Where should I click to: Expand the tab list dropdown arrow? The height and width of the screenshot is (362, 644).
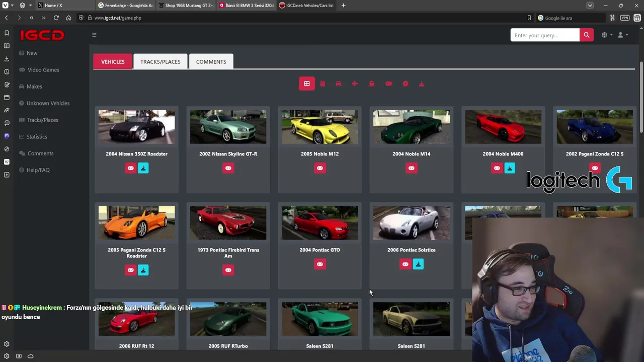point(590,6)
